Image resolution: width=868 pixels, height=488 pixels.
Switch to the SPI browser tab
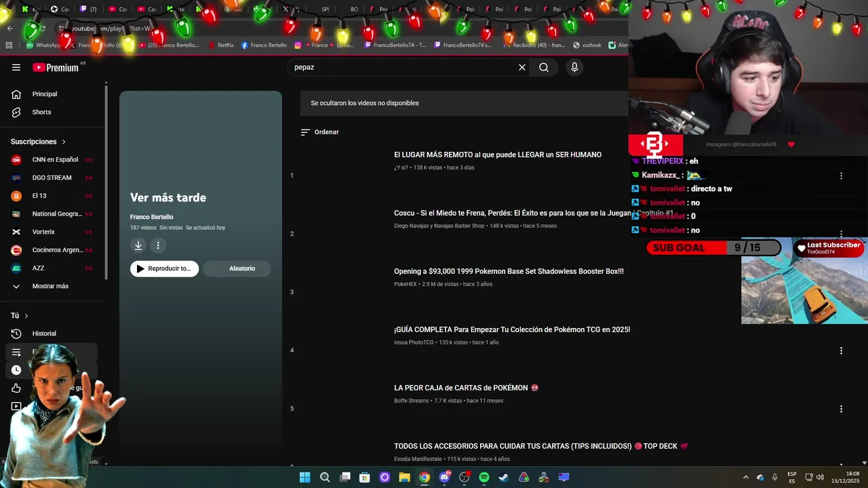tap(325, 9)
